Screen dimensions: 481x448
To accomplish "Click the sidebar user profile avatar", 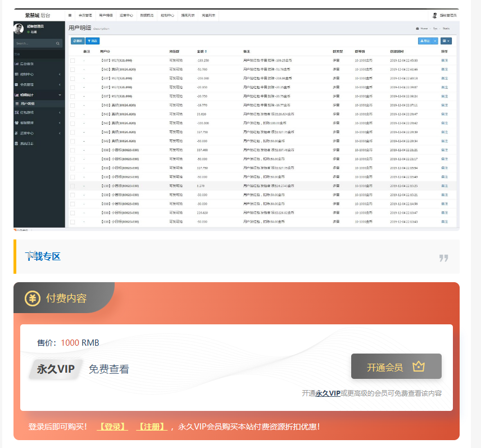I will pyautogui.click(x=19, y=29).
